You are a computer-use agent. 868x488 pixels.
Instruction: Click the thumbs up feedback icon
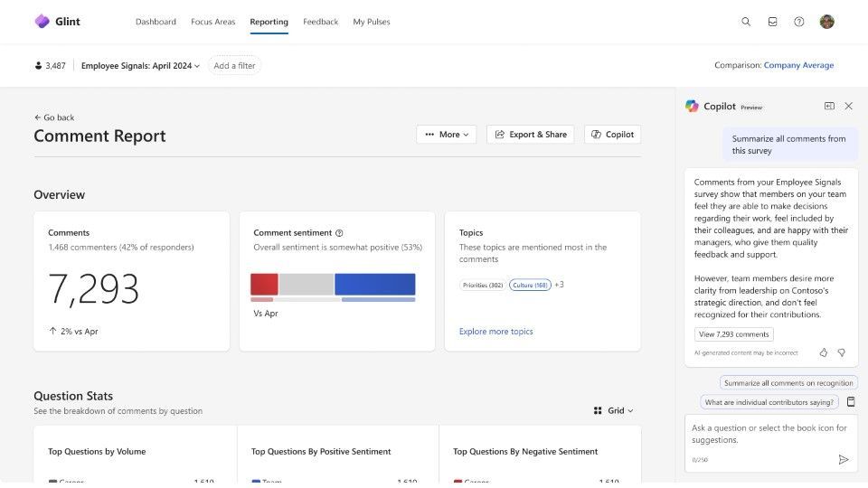pyautogui.click(x=824, y=352)
